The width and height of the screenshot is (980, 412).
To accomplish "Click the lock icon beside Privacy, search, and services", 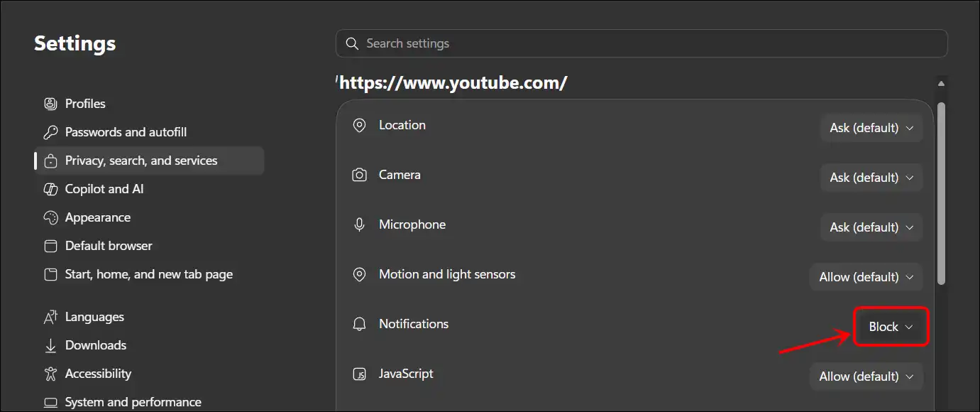I will pos(50,161).
